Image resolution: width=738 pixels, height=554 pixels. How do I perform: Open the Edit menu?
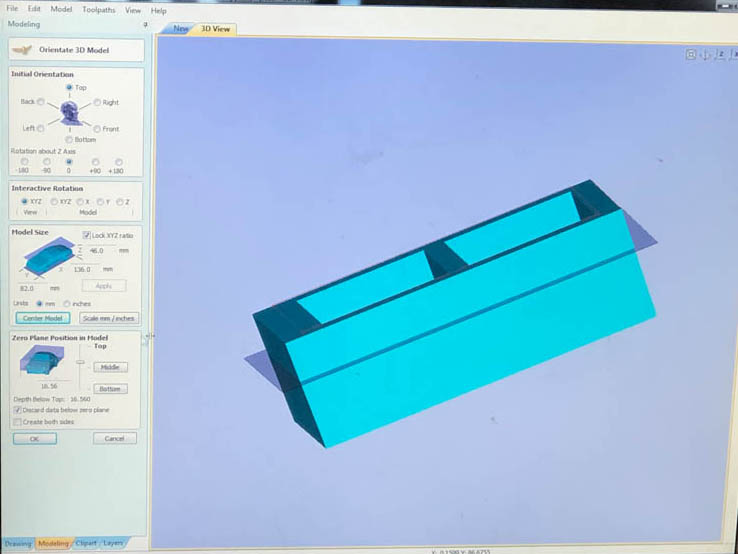34,9
